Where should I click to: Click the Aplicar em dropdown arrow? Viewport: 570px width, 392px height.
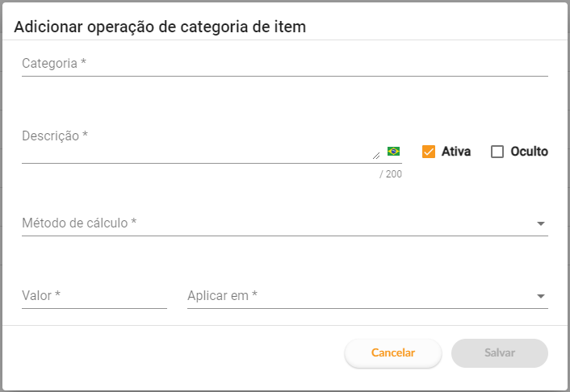point(541,297)
